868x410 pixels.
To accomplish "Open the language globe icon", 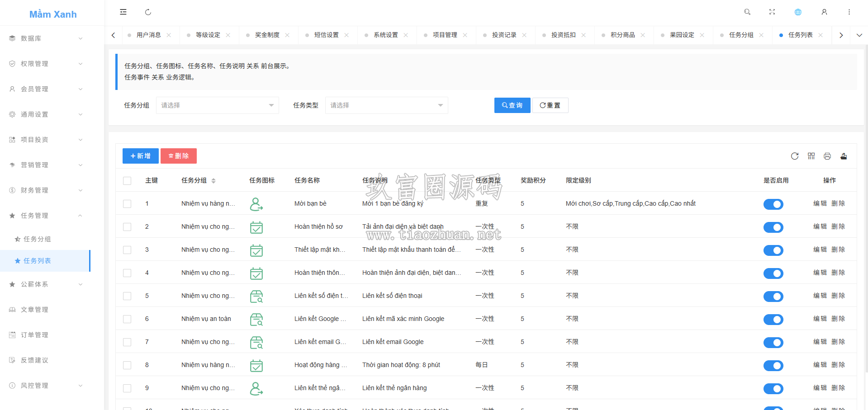I will click(798, 12).
